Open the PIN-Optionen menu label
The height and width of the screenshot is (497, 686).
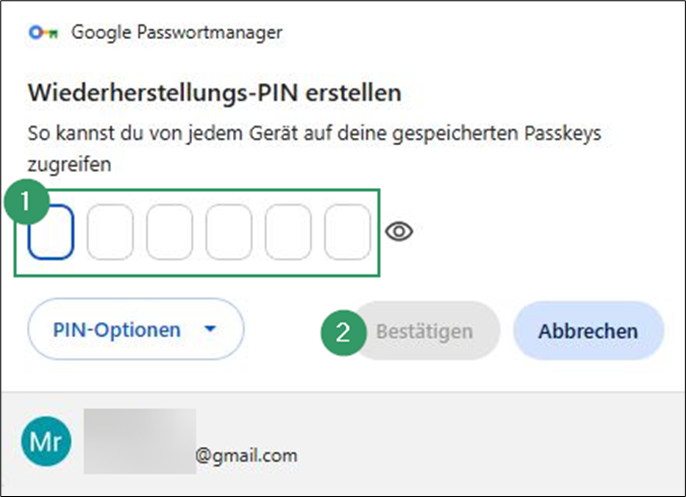click(x=116, y=330)
